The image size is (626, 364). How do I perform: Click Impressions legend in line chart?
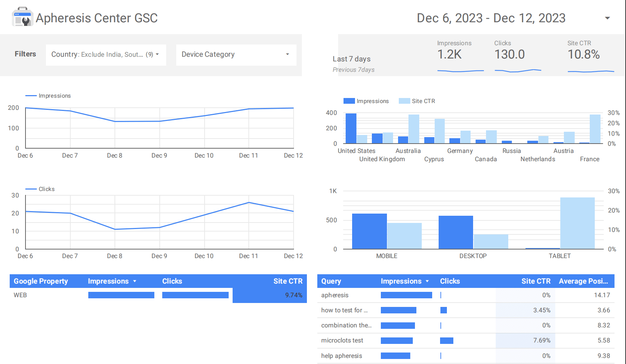(48, 96)
